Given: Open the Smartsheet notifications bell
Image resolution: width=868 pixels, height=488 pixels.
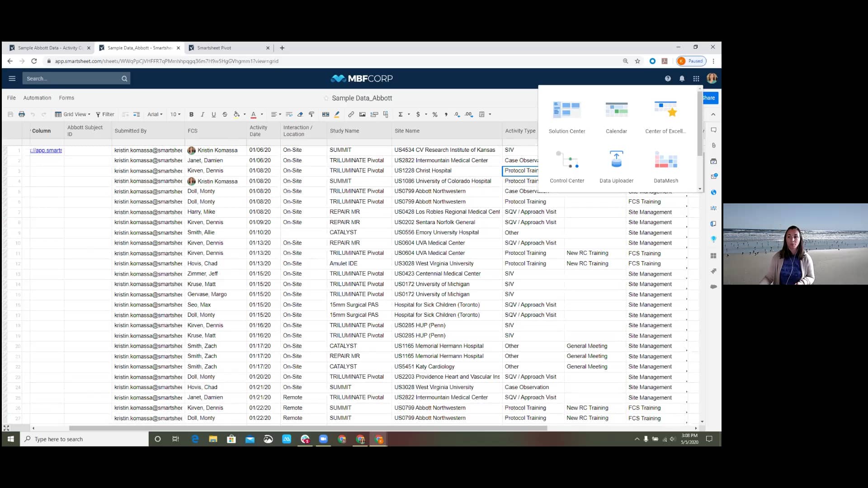Looking at the screenshot, I should point(682,78).
